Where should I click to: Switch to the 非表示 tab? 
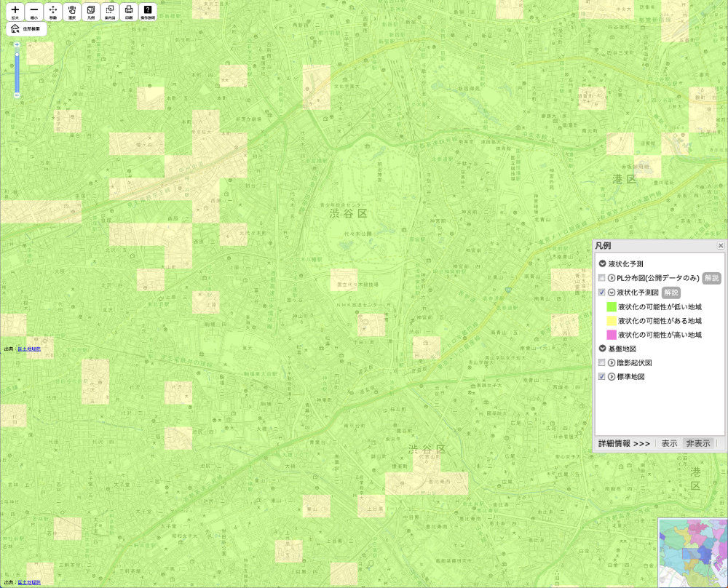697,443
